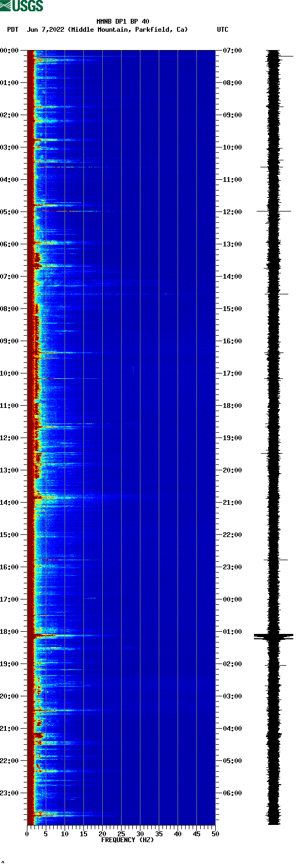
Task: Click the 06:00 UTC time label
Action: (x=232, y=793)
